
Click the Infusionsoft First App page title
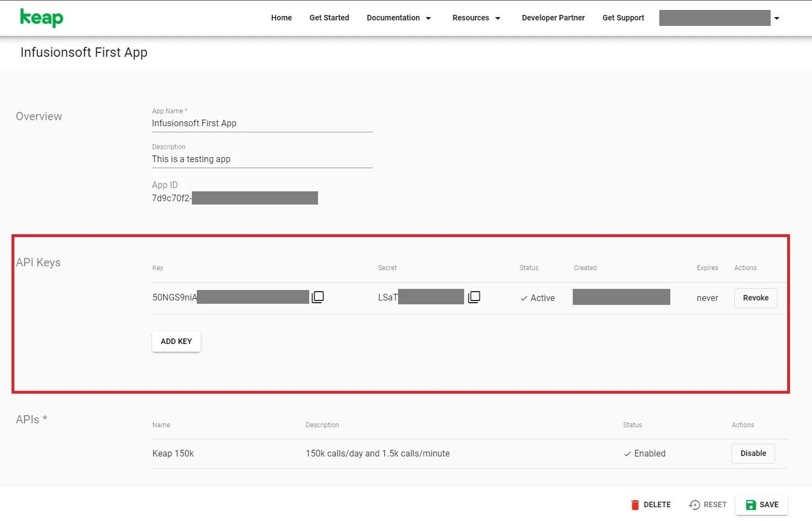tap(84, 52)
